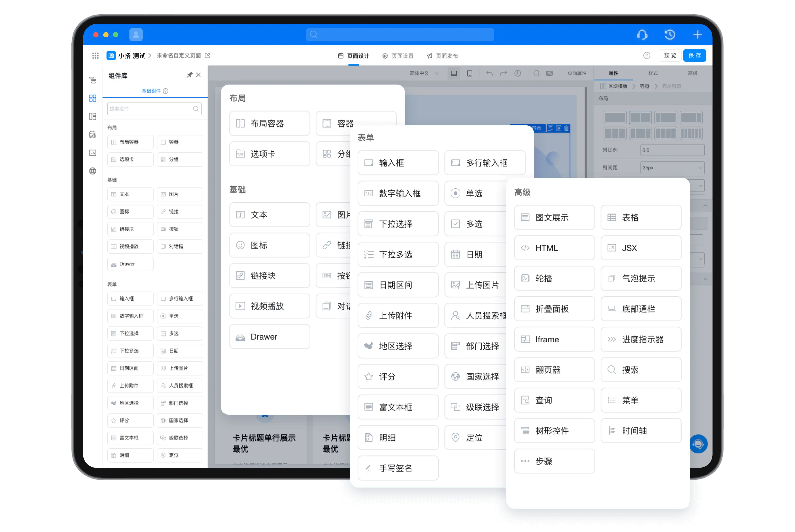Switch canvas to desktop PC view
The width and height of the screenshot is (795, 532).
[454, 73]
